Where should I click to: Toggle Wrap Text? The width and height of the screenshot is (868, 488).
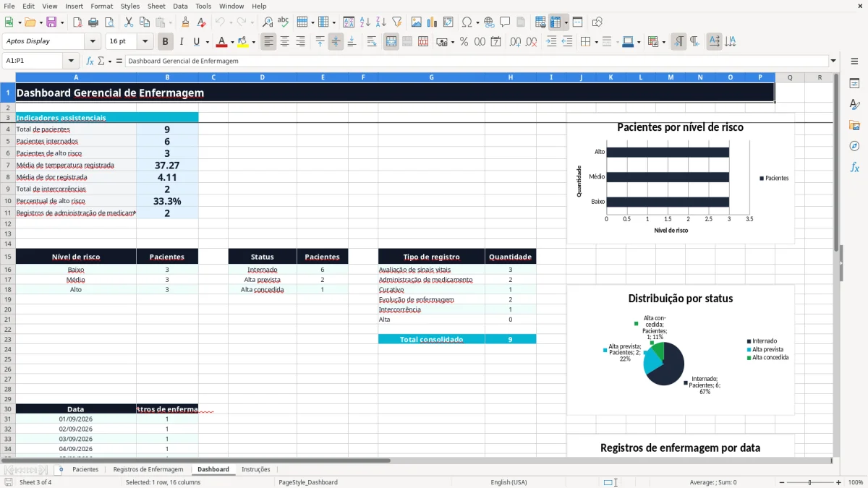coord(372,42)
